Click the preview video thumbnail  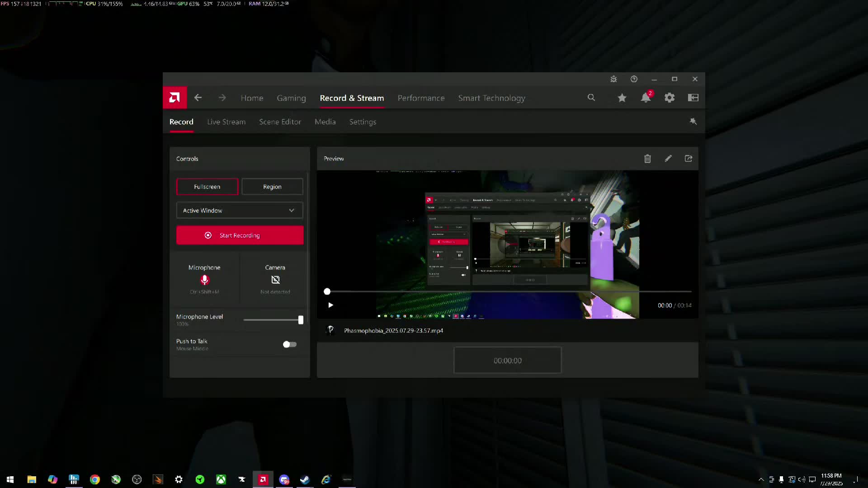tap(507, 244)
